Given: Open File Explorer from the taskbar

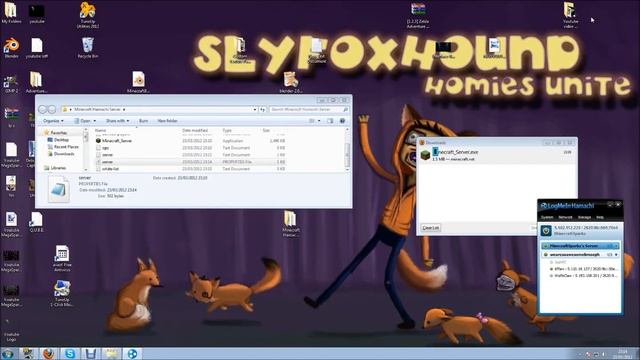Looking at the screenshot, I should click(x=111, y=353).
